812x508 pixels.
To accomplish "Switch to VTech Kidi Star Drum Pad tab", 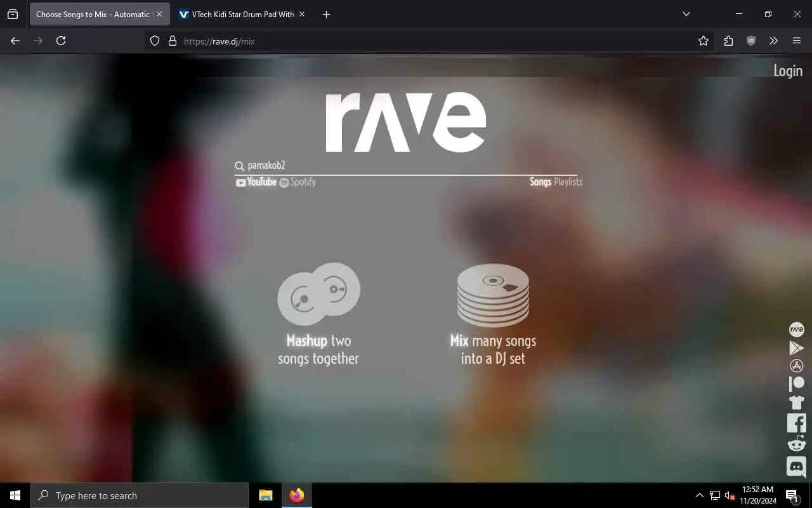I will pyautogui.click(x=242, y=14).
